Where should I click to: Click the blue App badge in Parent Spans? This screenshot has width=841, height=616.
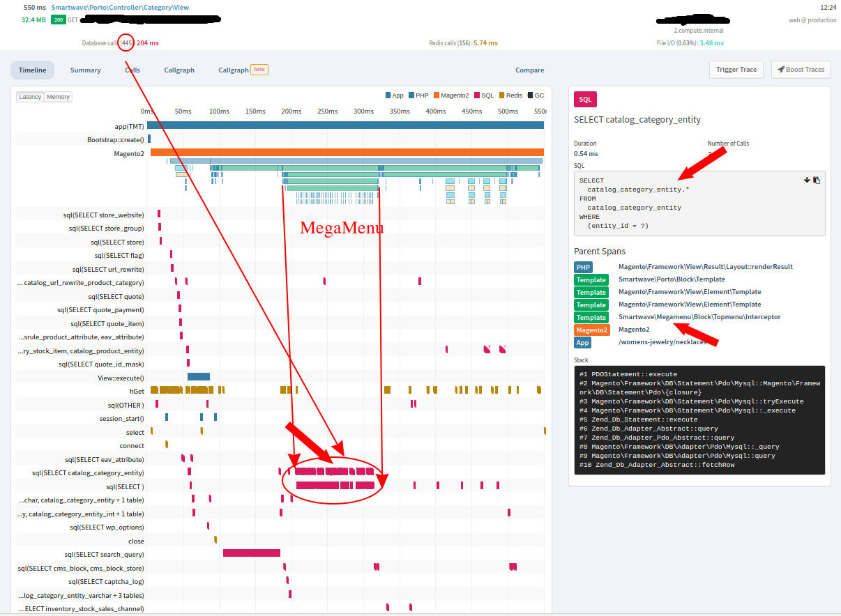coord(583,342)
